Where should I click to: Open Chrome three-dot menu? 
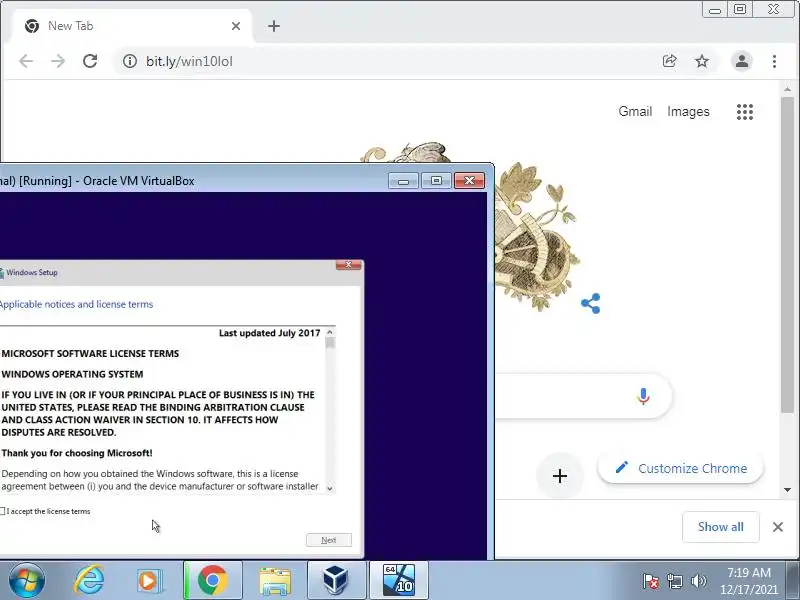click(x=774, y=61)
